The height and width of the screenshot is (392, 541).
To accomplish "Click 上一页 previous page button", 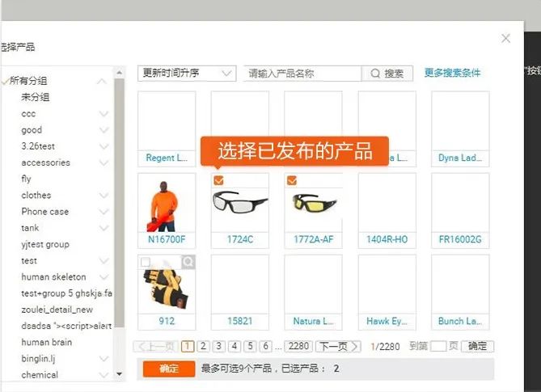I will coord(155,347).
